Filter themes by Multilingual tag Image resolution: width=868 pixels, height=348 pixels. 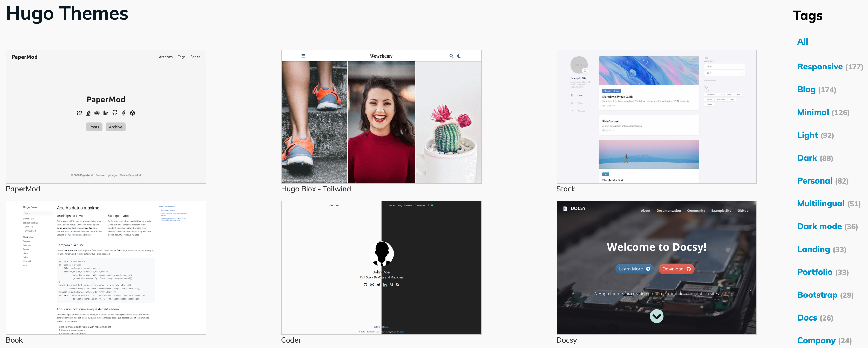(x=829, y=204)
